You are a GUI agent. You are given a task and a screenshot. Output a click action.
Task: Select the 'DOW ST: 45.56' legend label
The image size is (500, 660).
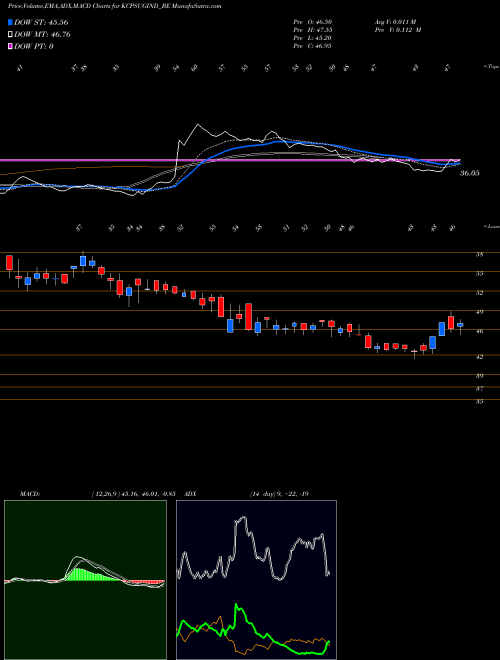coord(41,22)
